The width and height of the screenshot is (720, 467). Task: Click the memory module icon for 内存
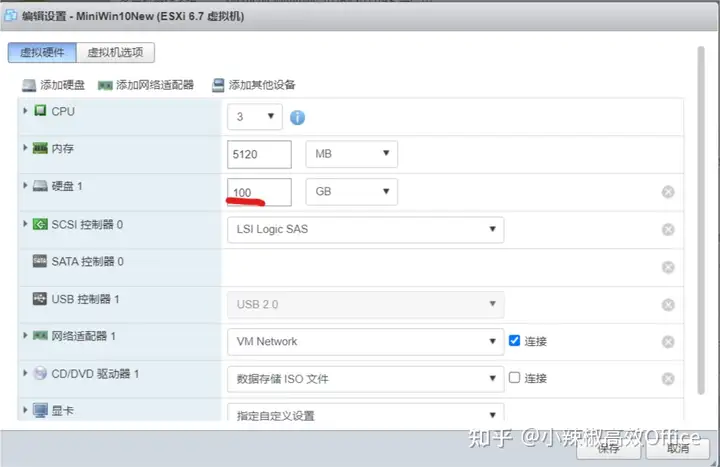click(40, 148)
